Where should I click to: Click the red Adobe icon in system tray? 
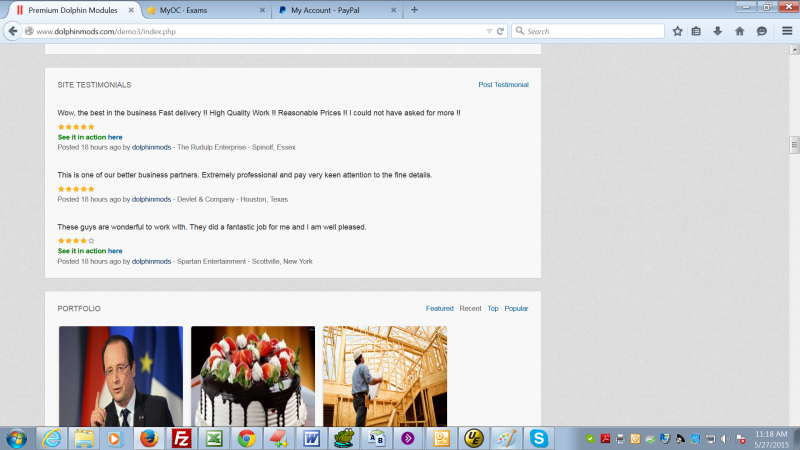coord(605,439)
